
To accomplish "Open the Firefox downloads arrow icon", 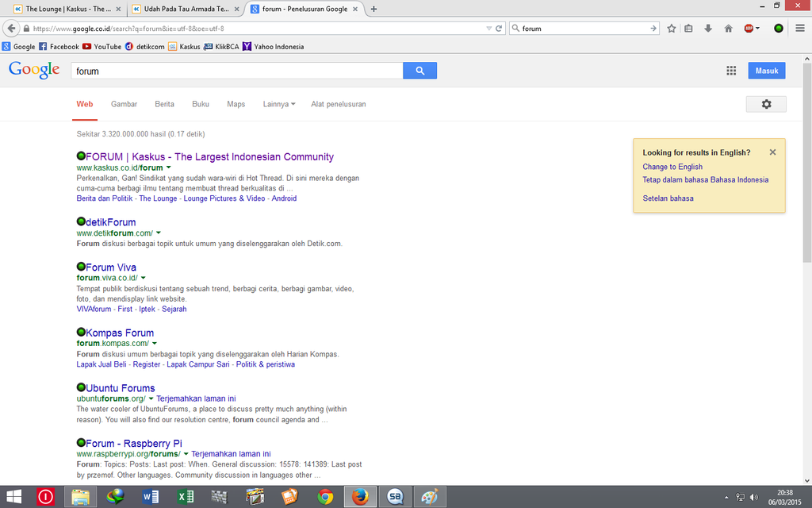I will (x=708, y=29).
